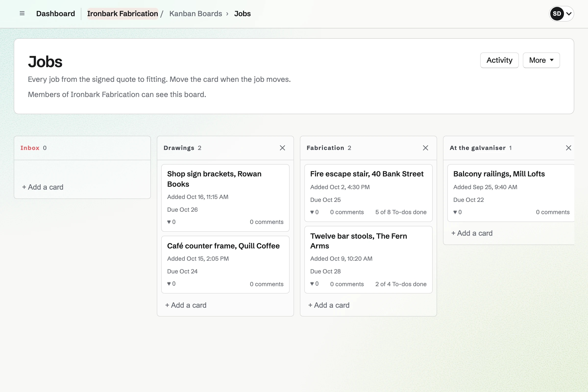This screenshot has width=588, height=392.
Task: Click 'Due Oct 22' on Balcony railings card
Action: (468, 200)
